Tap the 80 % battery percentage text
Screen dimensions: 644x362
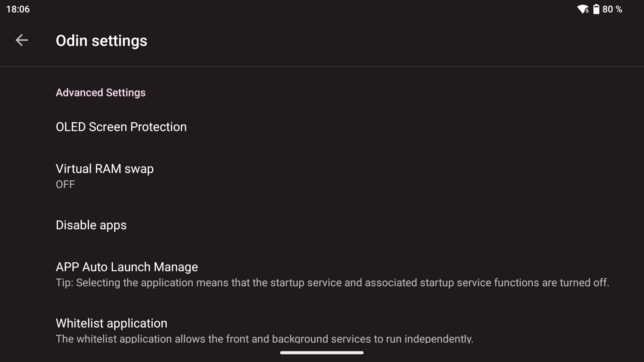[x=612, y=9]
